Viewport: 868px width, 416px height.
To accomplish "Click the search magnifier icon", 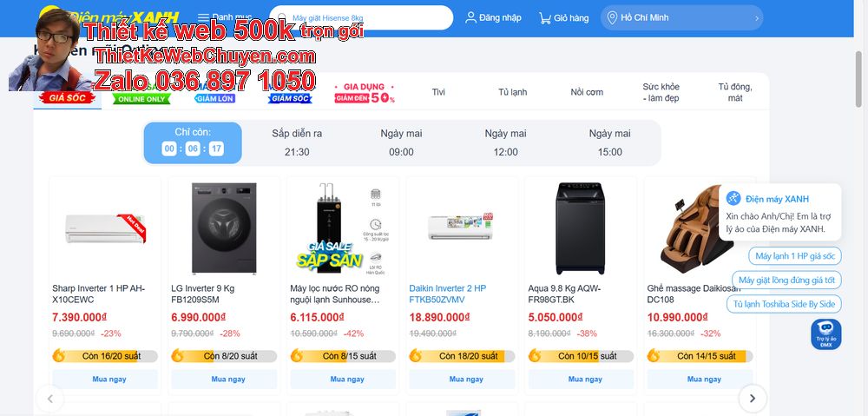I will point(282,18).
